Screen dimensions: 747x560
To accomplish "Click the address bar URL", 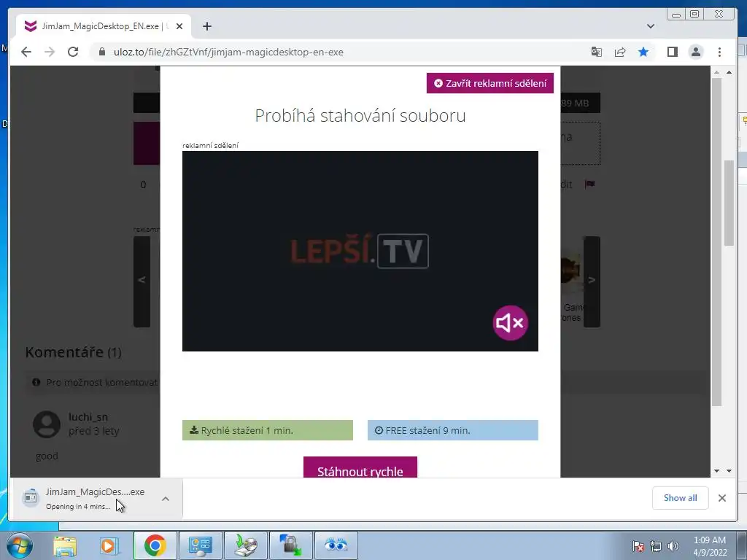I will pos(228,52).
